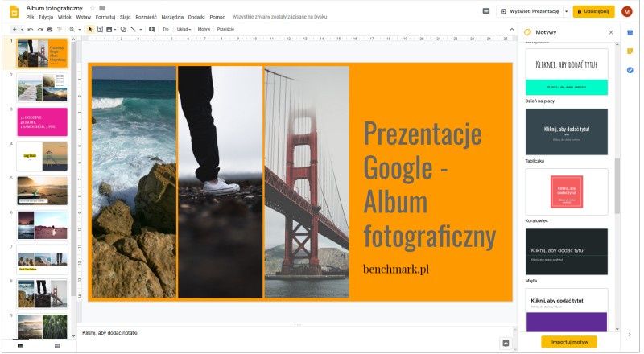Select the Koralowiec theme thumbnail
Image resolution: width=644 pixels, height=354 pixels.
tap(567, 191)
